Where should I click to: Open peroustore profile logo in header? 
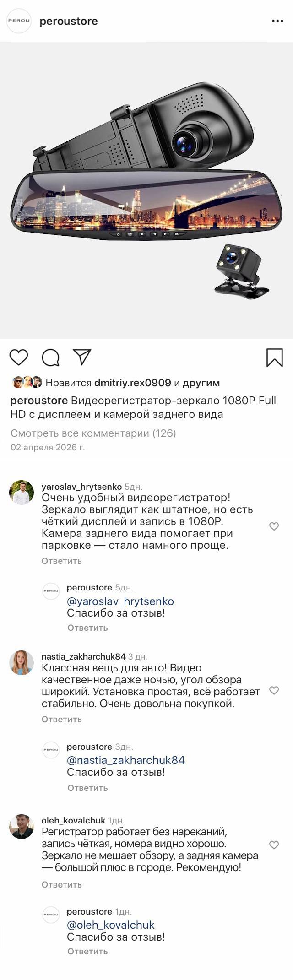[19, 21]
